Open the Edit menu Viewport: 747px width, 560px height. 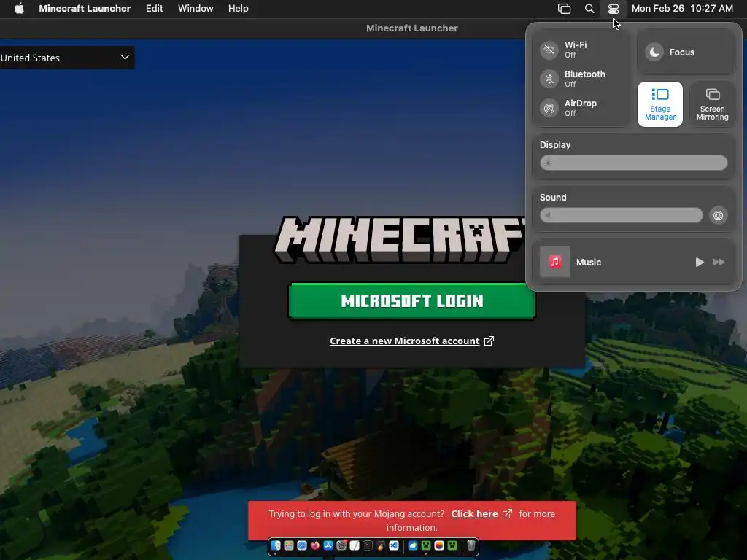tap(155, 8)
